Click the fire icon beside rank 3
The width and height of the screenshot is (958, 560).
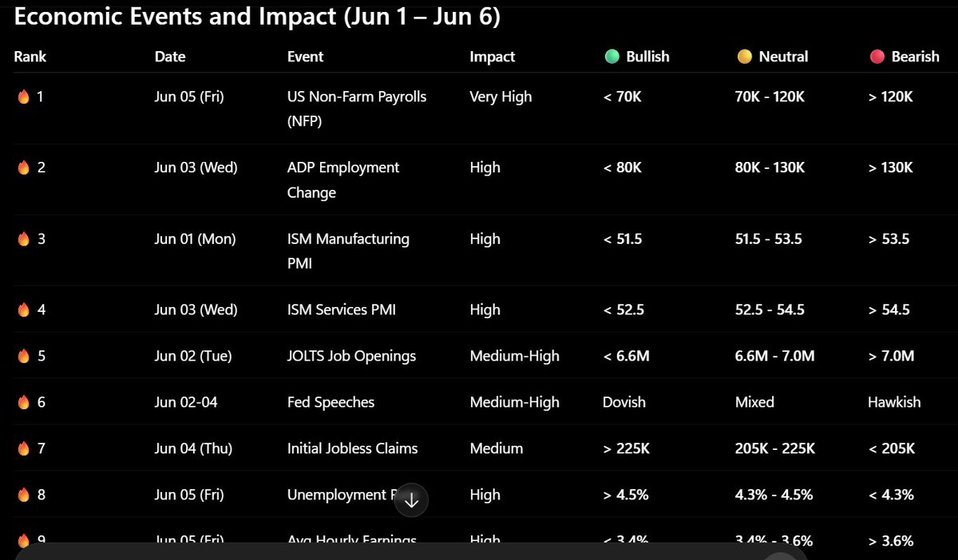point(22,239)
